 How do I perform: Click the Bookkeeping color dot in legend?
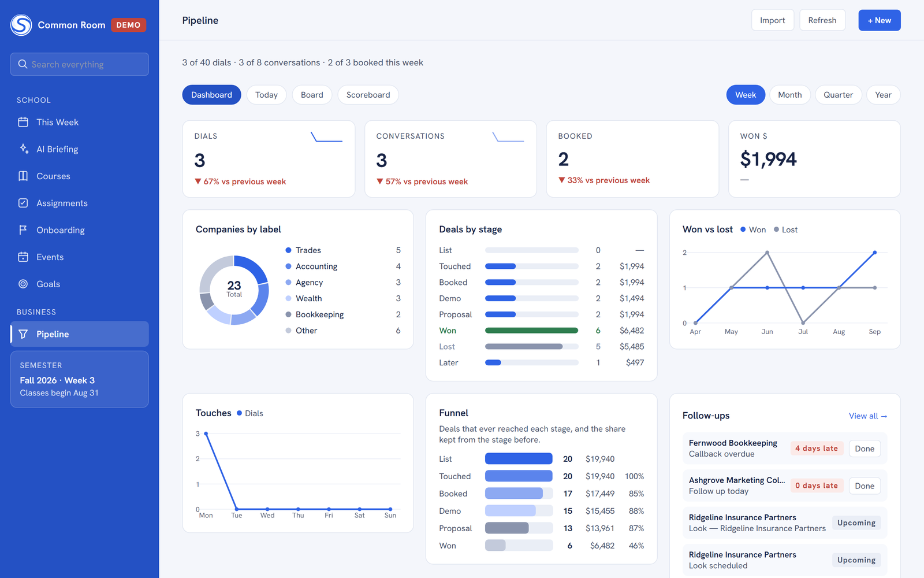click(x=288, y=314)
